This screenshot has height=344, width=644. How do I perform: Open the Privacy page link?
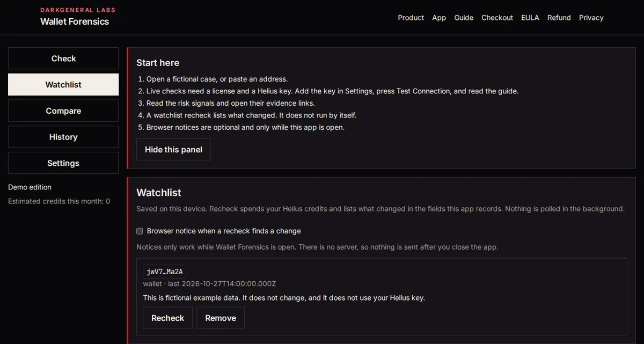click(x=591, y=18)
